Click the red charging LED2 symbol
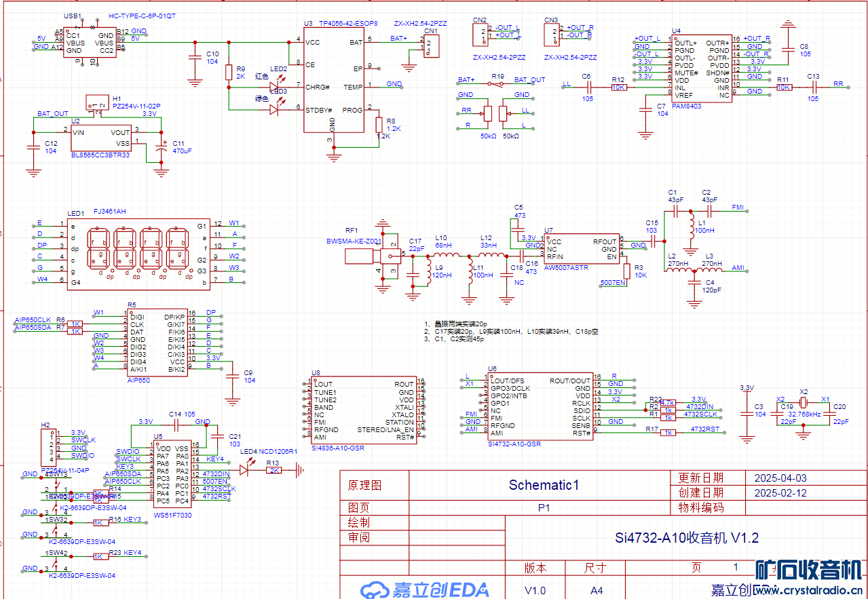Viewport: 868px width, 599px height. click(274, 88)
